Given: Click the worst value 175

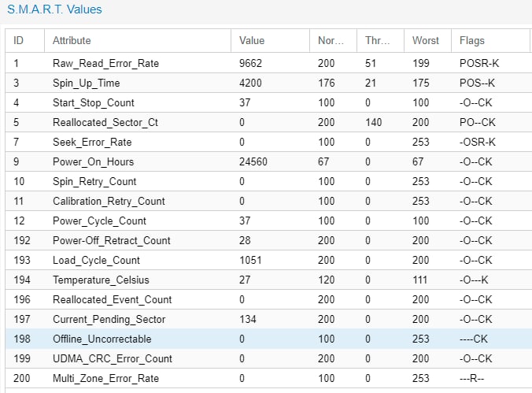Looking at the screenshot, I should click(x=421, y=83).
